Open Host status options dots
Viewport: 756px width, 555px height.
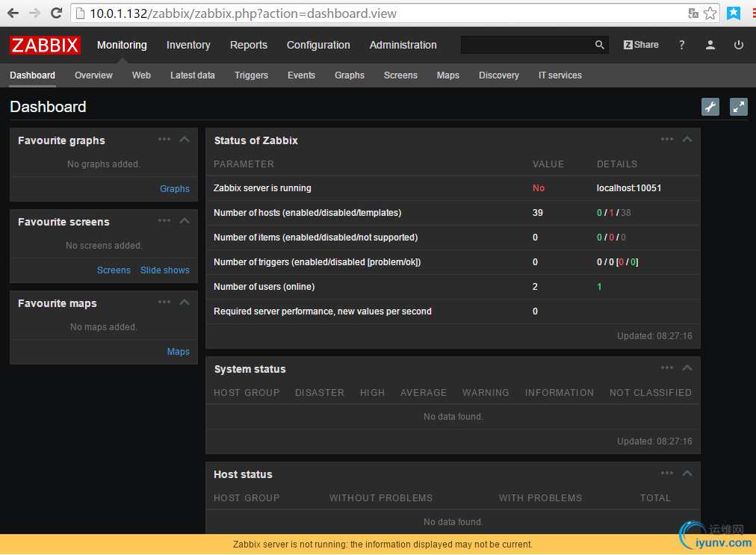(667, 473)
